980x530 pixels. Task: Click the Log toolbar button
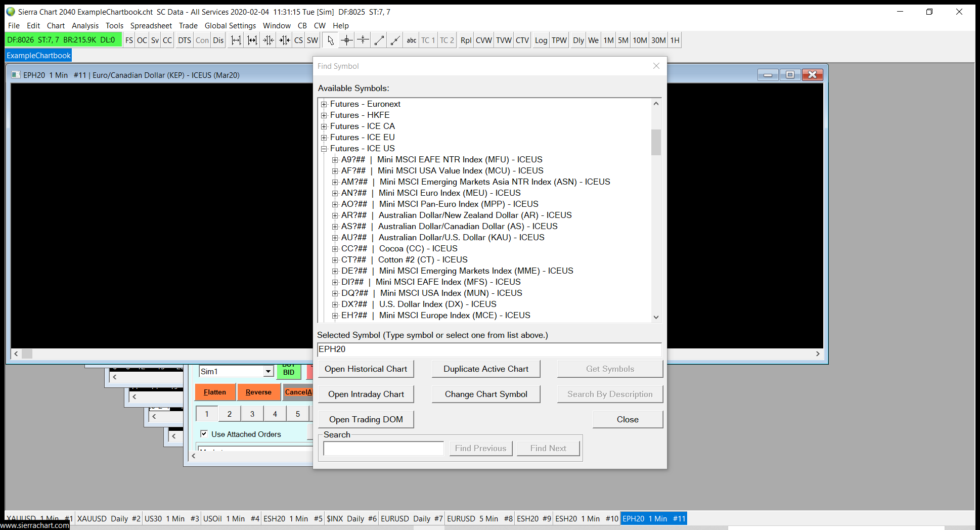(x=541, y=40)
